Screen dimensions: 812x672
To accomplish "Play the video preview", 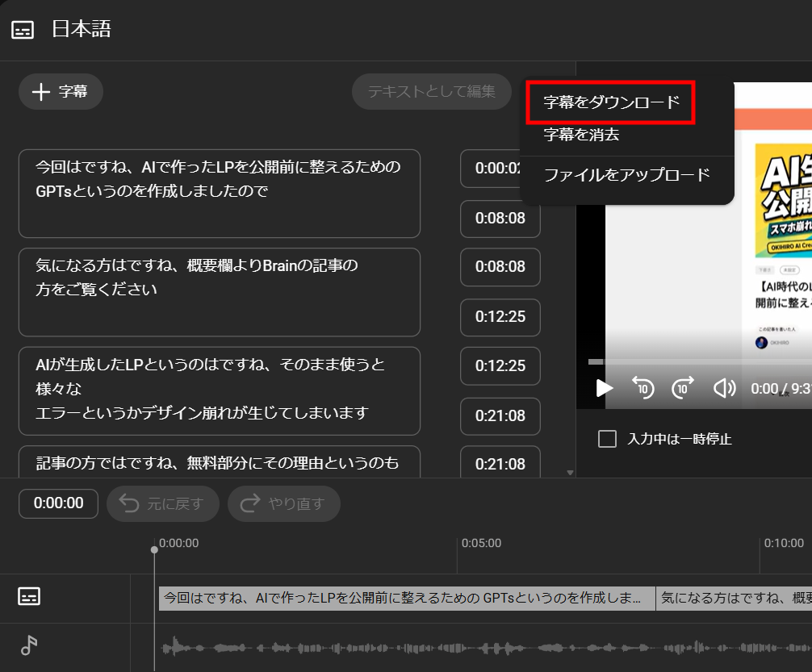I will pyautogui.click(x=604, y=388).
